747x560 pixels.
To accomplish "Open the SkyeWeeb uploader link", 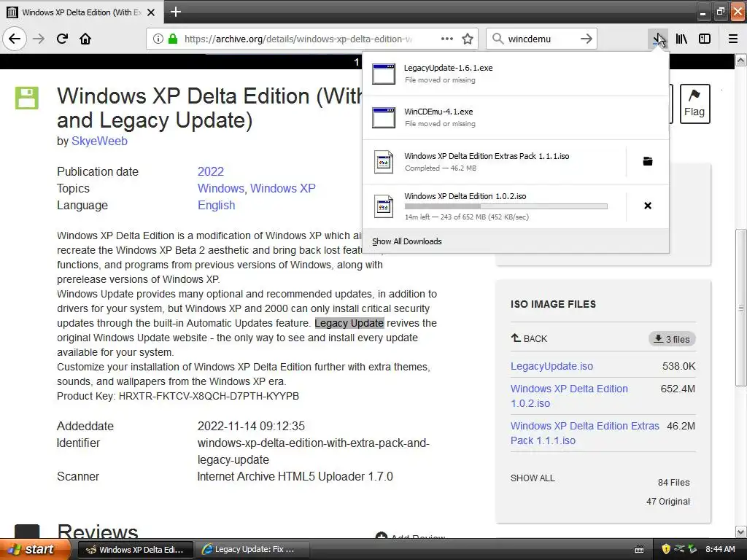I will 99,141.
